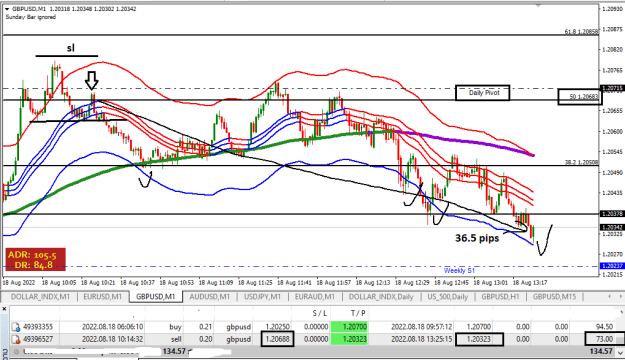
Task: Open the EURAUD,M1 chart tab
Action: [314, 297]
